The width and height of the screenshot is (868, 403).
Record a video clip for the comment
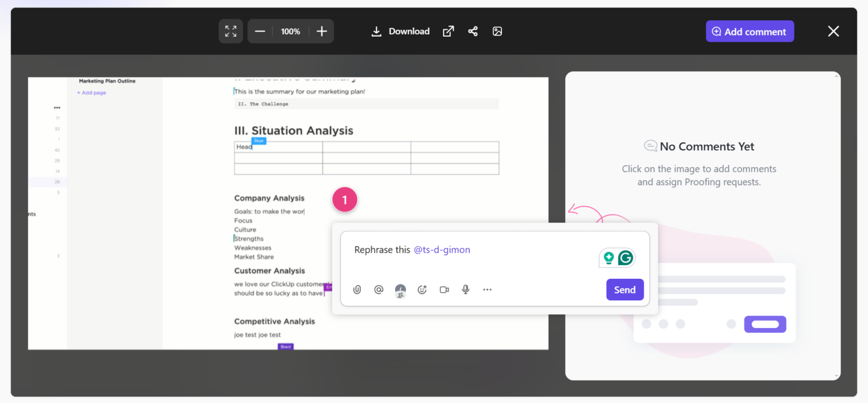[x=444, y=290]
